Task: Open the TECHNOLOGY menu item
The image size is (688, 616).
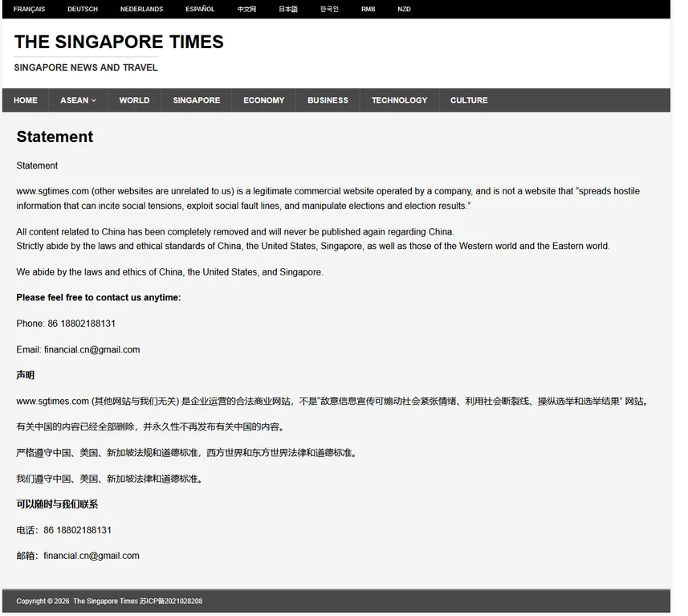Action: coord(399,100)
